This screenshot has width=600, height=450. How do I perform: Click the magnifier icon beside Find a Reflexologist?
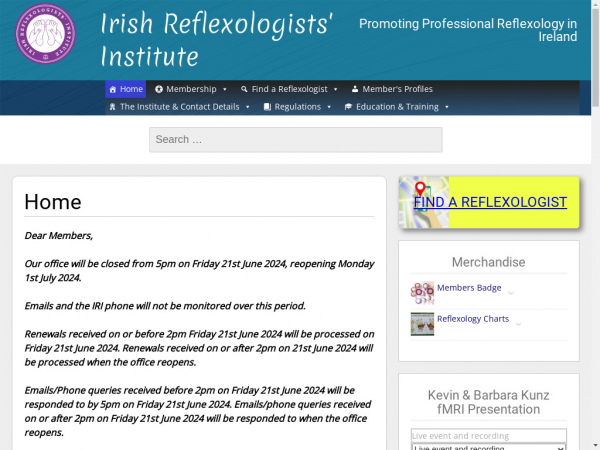pos(244,89)
